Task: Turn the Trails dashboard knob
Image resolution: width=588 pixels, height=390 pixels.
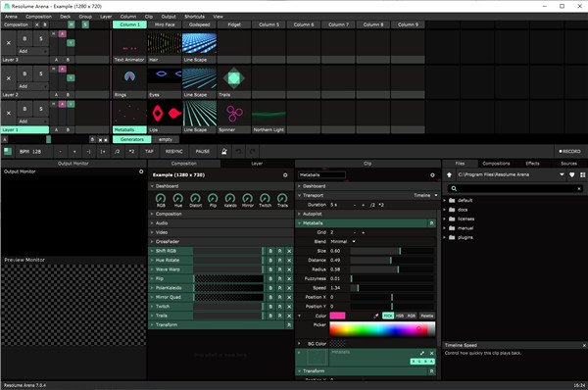Action: (x=282, y=198)
